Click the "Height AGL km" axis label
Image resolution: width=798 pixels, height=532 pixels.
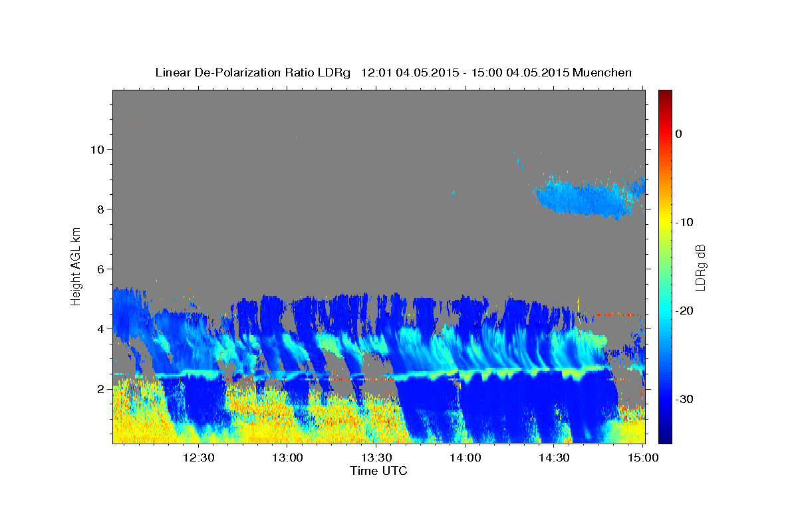tap(76, 265)
